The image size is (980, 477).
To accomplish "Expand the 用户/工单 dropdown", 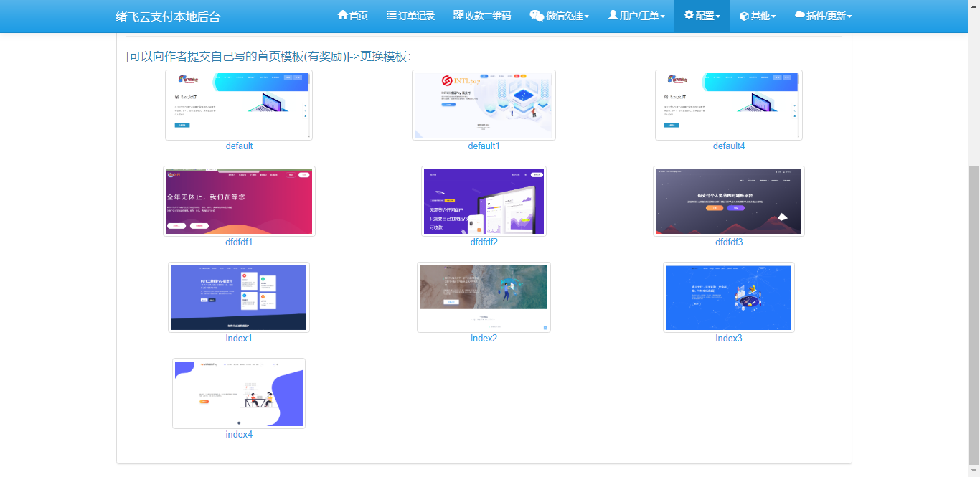I will (636, 16).
